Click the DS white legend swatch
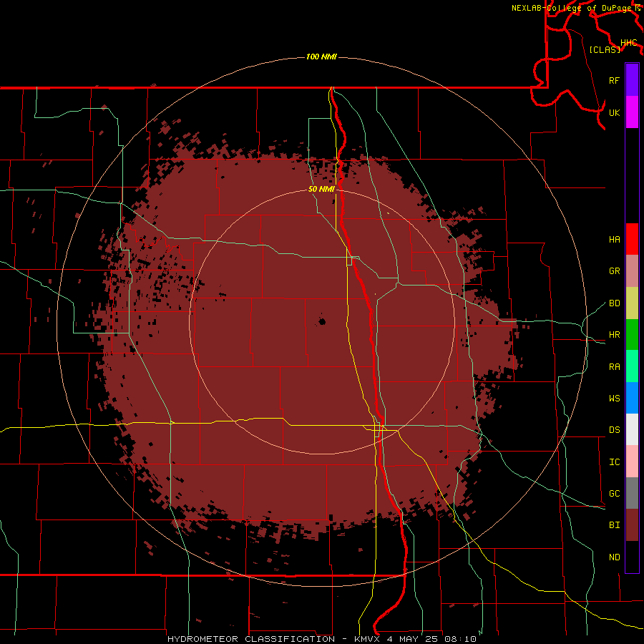Image resolution: width=644 pixels, height=644 pixels. pyautogui.click(x=632, y=429)
